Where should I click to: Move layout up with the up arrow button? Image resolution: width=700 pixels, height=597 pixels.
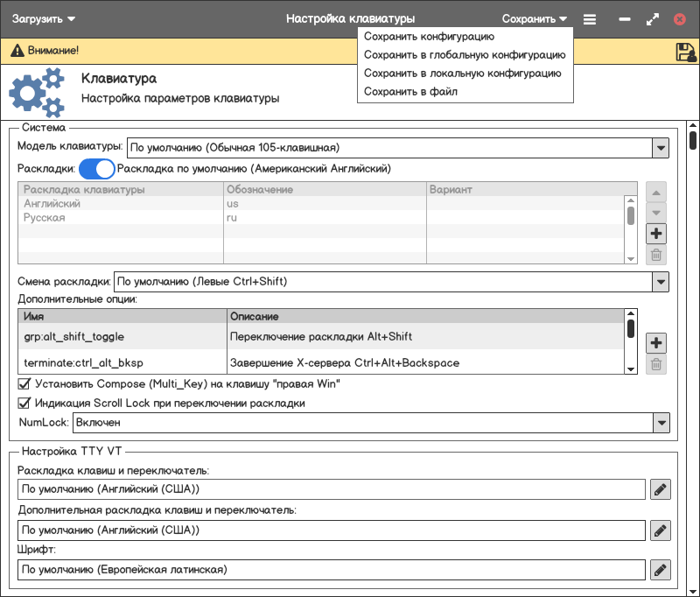click(x=656, y=192)
